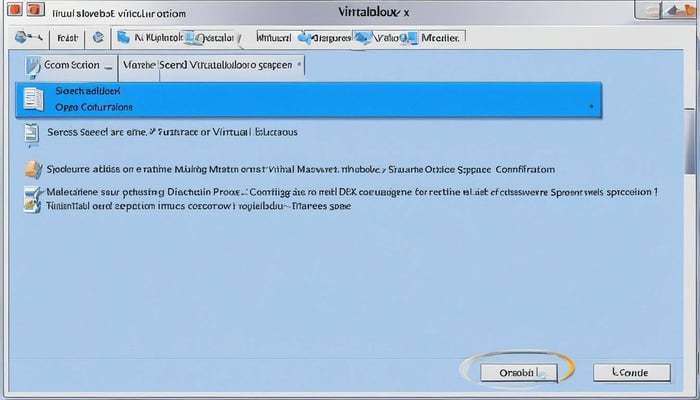
Task: Click the monitor icon before 'Mrcclier.'
Action: [411, 38]
